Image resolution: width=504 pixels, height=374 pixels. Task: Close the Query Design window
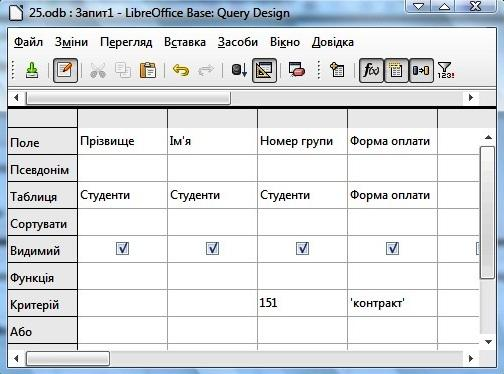tap(476, 6)
